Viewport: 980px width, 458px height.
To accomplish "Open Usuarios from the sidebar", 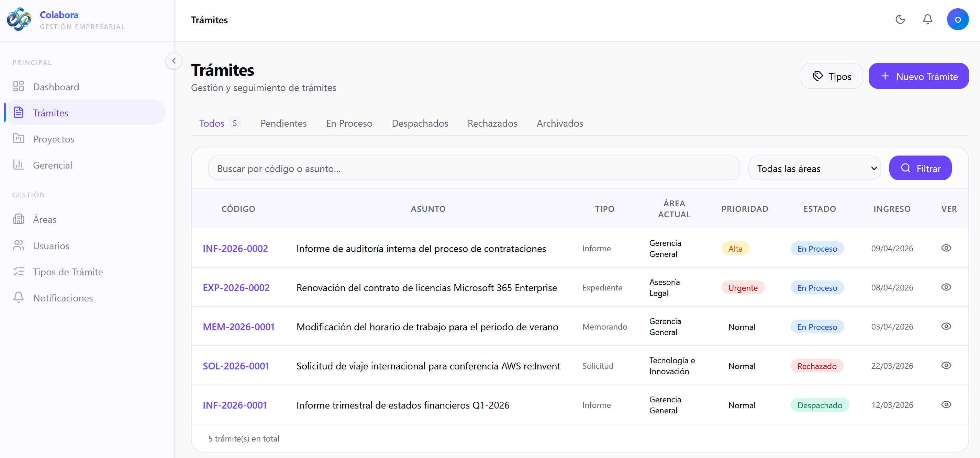I will (x=51, y=245).
